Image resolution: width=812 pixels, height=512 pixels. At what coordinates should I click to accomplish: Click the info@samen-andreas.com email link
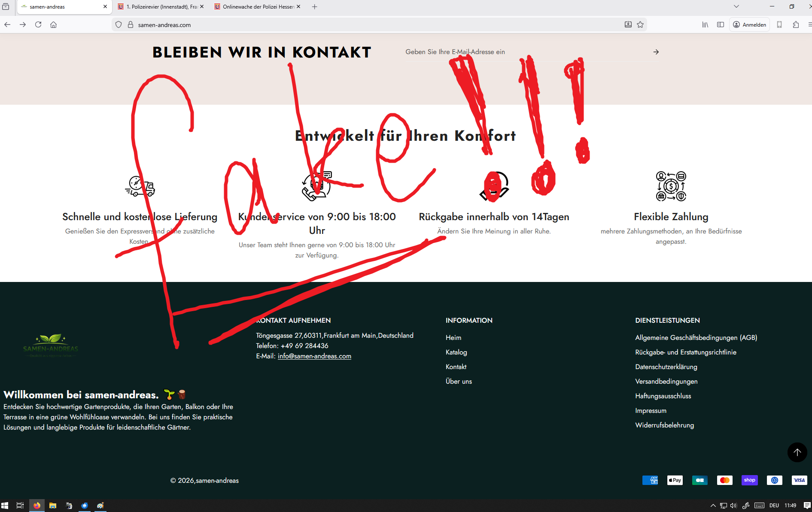pyautogui.click(x=314, y=356)
